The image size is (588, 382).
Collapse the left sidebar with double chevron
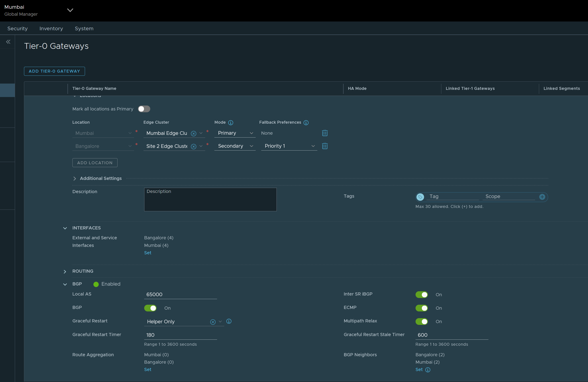8,42
